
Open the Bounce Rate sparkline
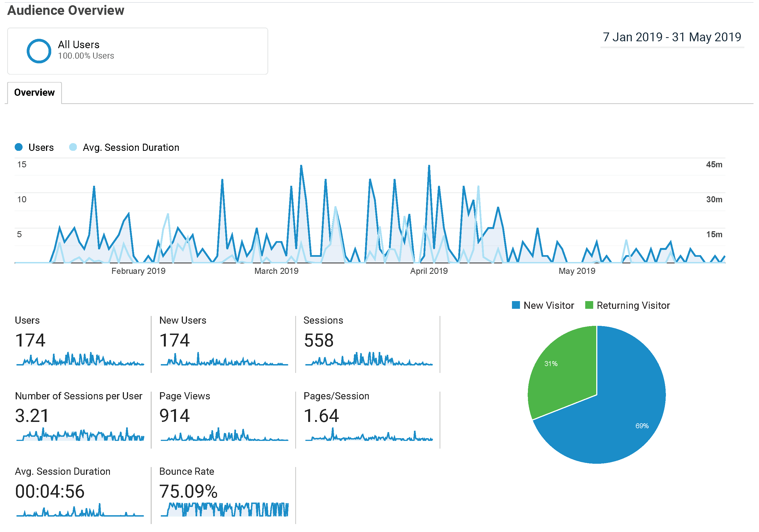click(225, 511)
